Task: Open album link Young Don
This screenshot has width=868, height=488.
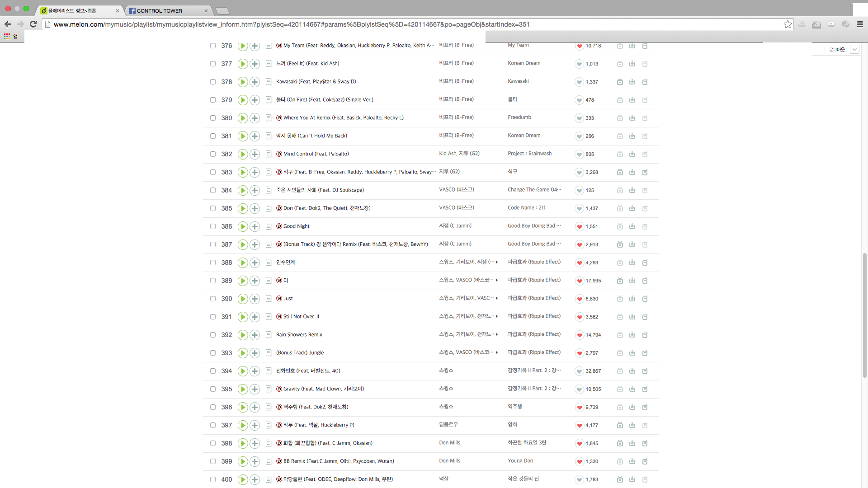Action: click(520, 461)
